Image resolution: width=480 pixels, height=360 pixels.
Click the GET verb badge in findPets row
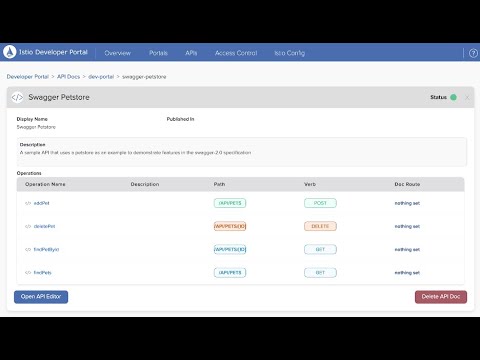click(320, 273)
